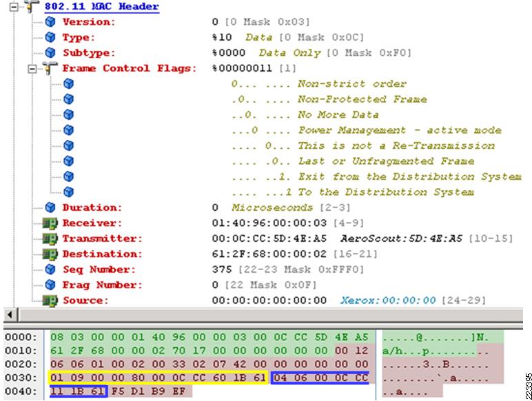Select the Power Management flag icon

(68, 130)
